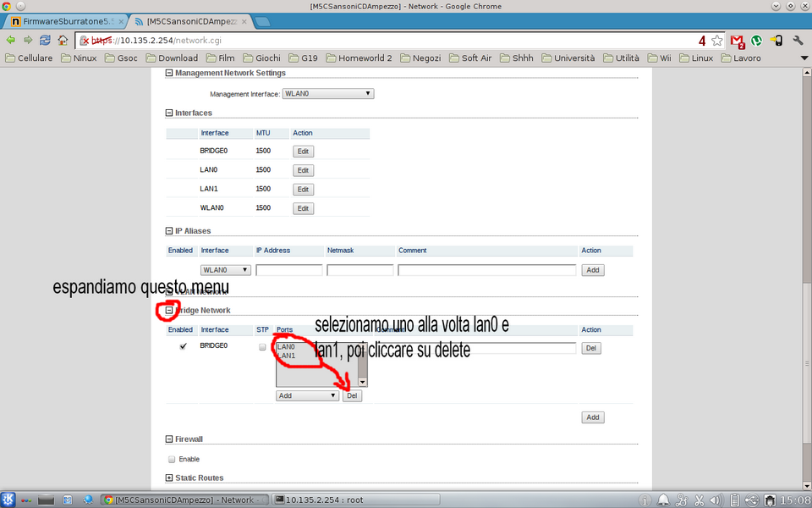Enable STP for BRIDGE0

[x=263, y=347]
